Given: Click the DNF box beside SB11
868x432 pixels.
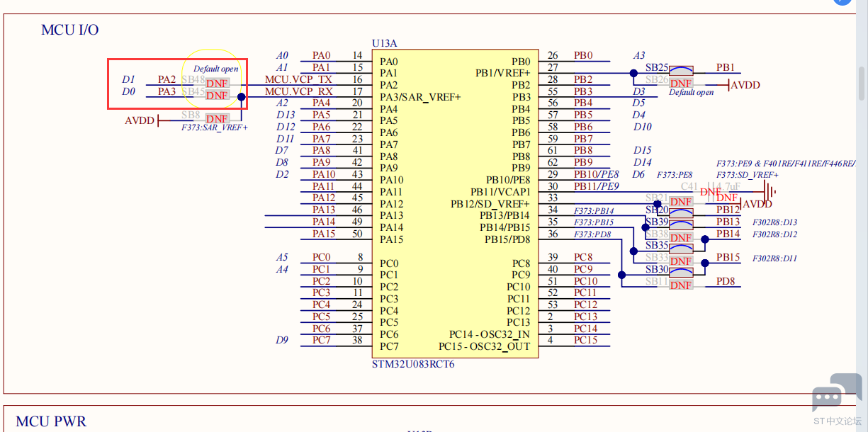Looking at the screenshot, I should [x=681, y=285].
